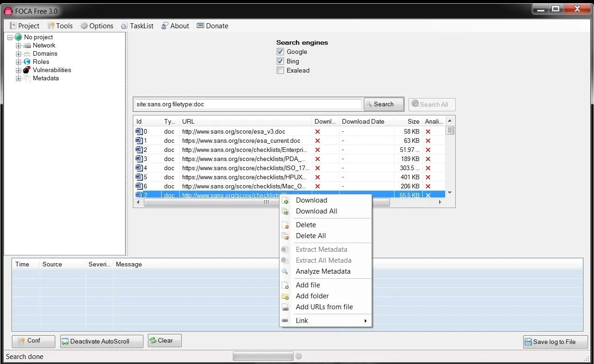Open the Options menu
The height and width of the screenshot is (364, 594).
(97, 26)
